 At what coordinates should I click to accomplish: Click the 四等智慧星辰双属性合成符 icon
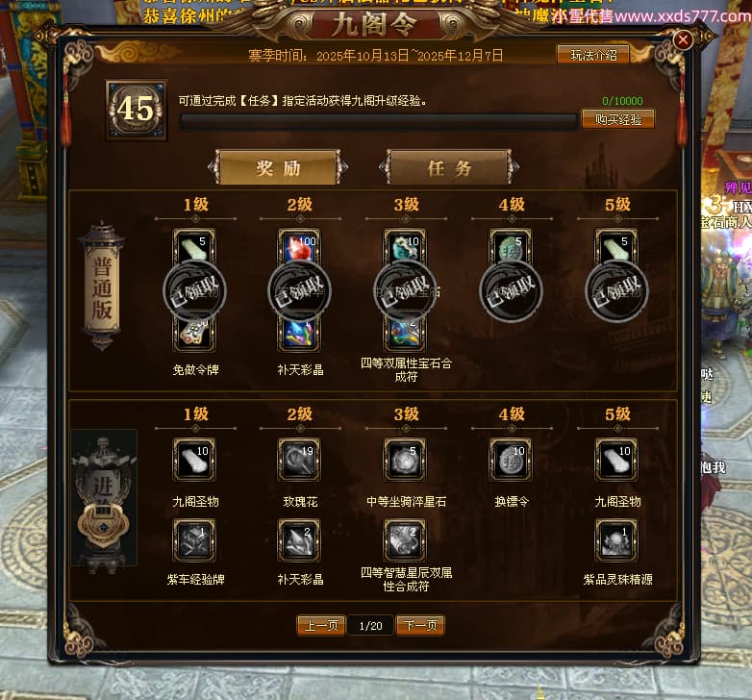click(x=405, y=539)
